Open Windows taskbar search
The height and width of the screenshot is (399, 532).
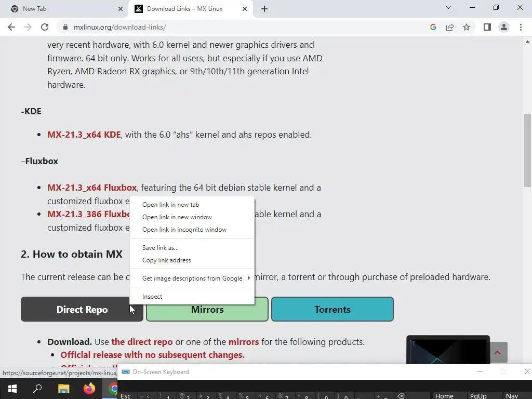[37, 389]
